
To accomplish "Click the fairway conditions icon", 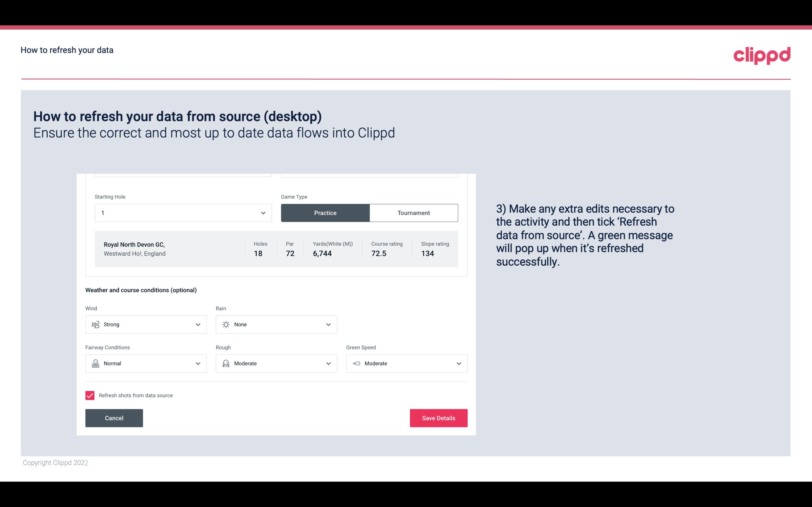I will (95, 363).
